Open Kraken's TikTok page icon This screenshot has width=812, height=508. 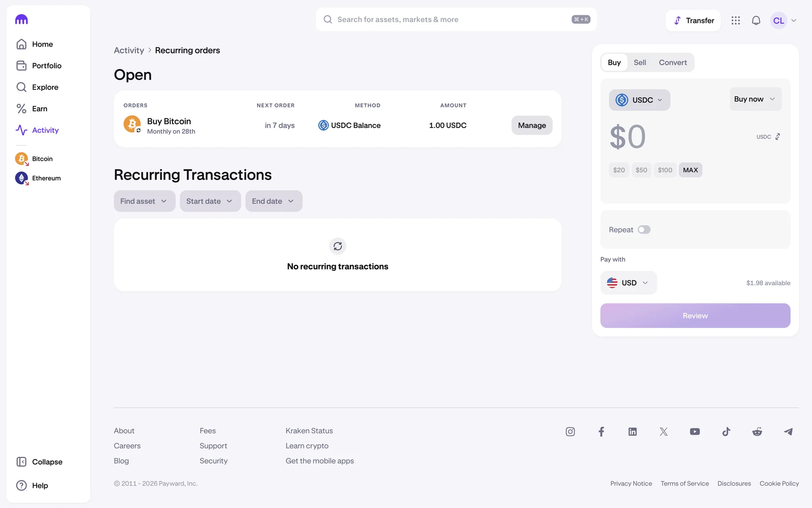coord(726,431)
